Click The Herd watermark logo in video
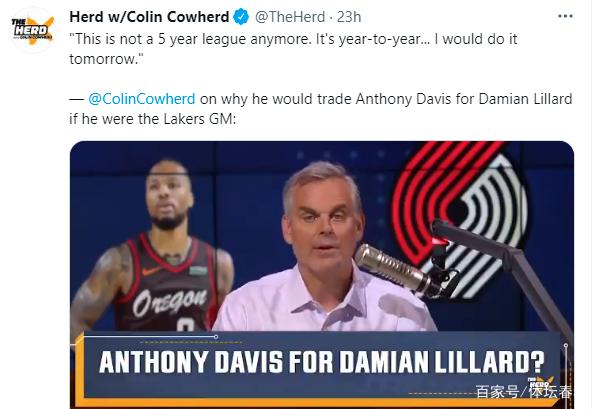The image size is (598, 409). 541,382
